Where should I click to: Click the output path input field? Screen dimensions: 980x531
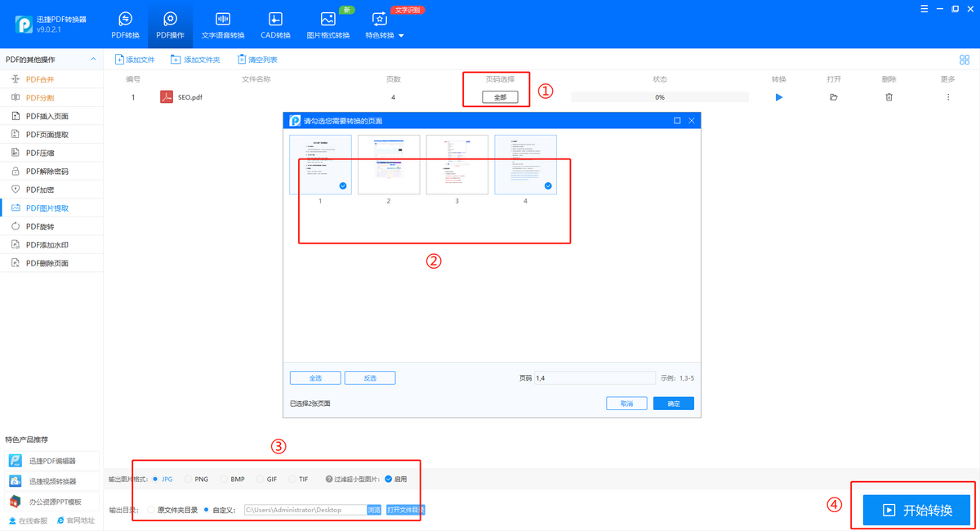tap(305, 510)
